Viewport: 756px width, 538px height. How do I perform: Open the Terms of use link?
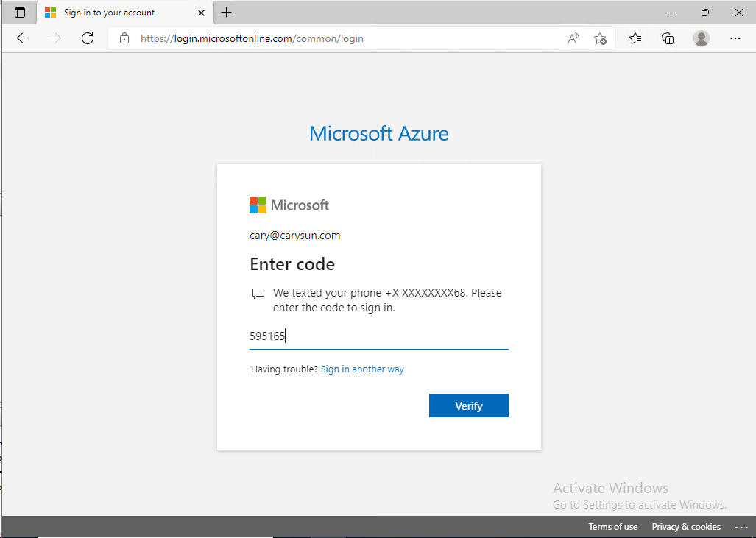(x=612, y=527)
